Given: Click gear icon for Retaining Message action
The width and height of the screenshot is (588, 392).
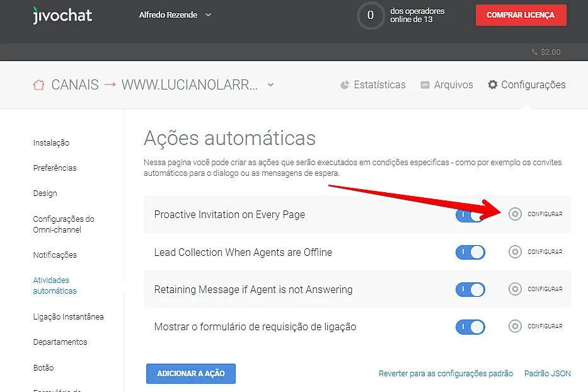Looking at the screenshot, I should 515,289.
